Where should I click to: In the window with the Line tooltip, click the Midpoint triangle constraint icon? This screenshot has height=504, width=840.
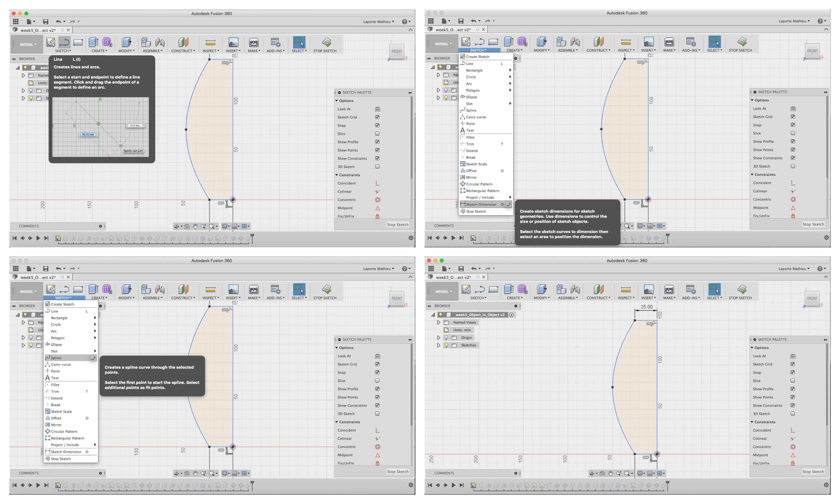pyautogui.click(x=377, y=208)
